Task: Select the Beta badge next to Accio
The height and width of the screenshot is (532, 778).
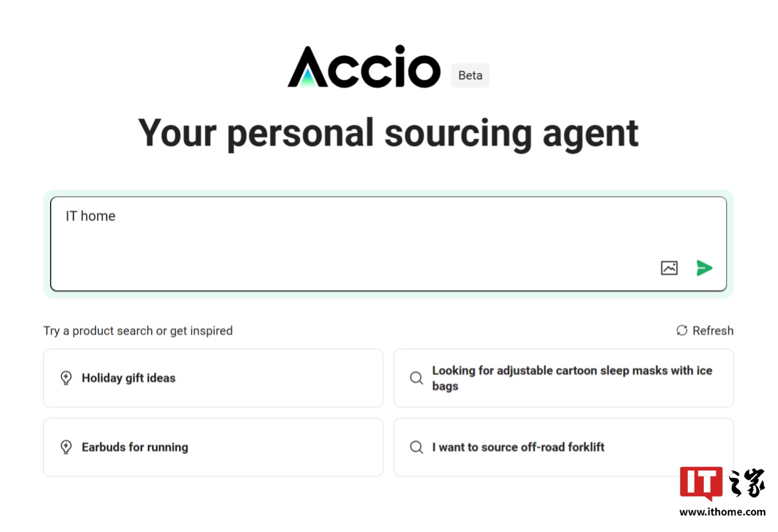Action: pyautogui.click(x=470, y=75)
